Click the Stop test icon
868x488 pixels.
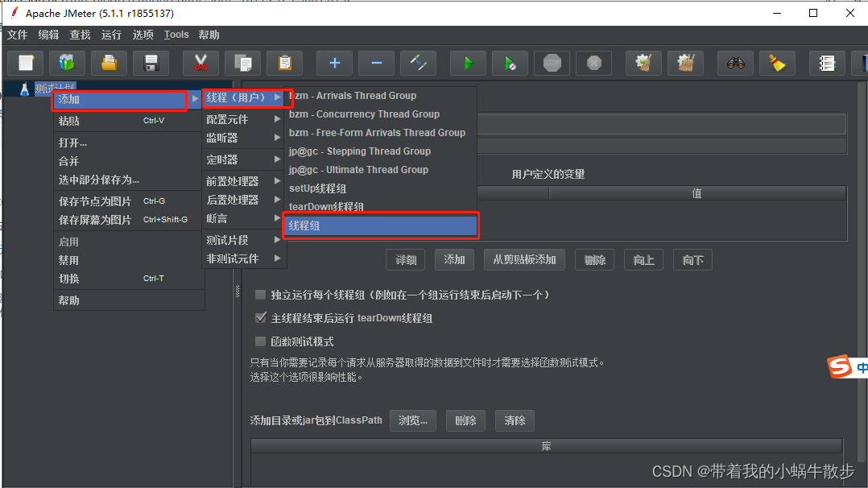click(552, 63)
